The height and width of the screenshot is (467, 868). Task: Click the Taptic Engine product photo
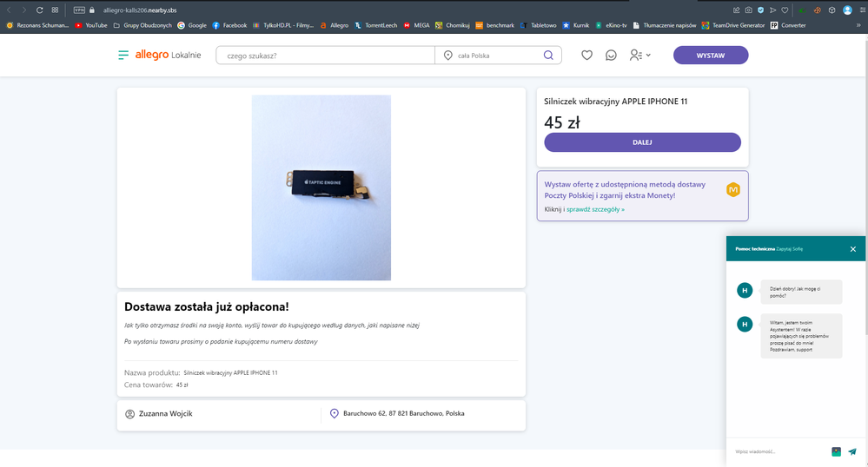tap(321, 187)
